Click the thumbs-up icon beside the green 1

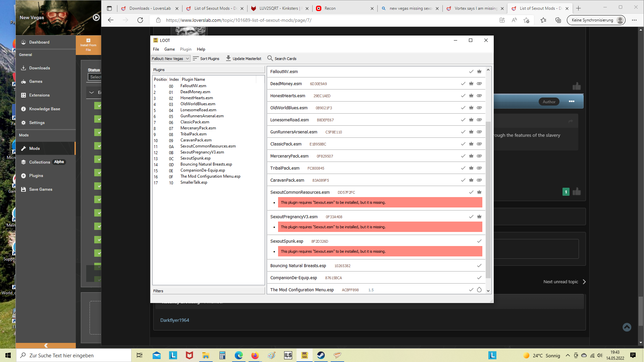[577, 192]
